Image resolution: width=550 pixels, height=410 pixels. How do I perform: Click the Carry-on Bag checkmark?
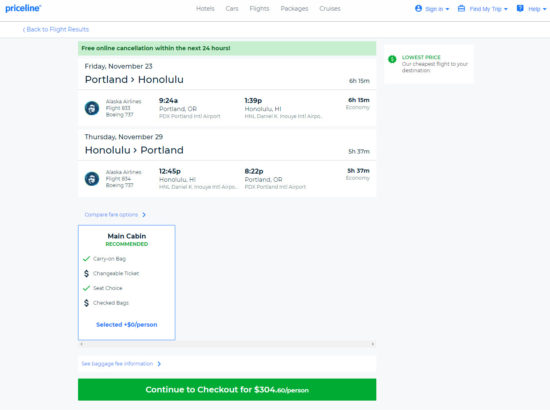point(86,259)
